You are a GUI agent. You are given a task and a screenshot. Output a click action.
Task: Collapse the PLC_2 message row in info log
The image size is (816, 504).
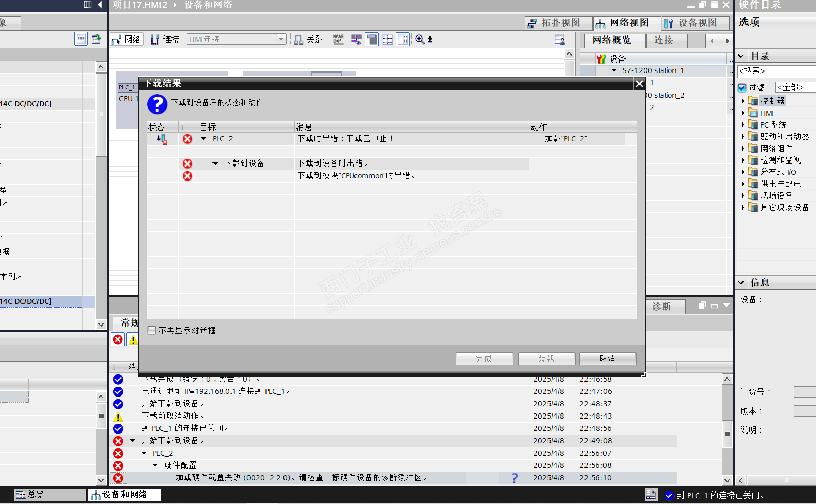click(x=144, y=453)
